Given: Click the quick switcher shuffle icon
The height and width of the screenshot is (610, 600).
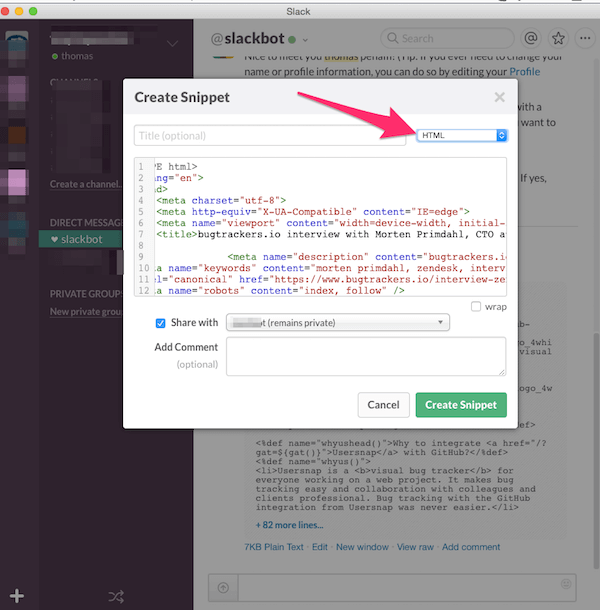Looking at the screenshot, I should (116, 596).
